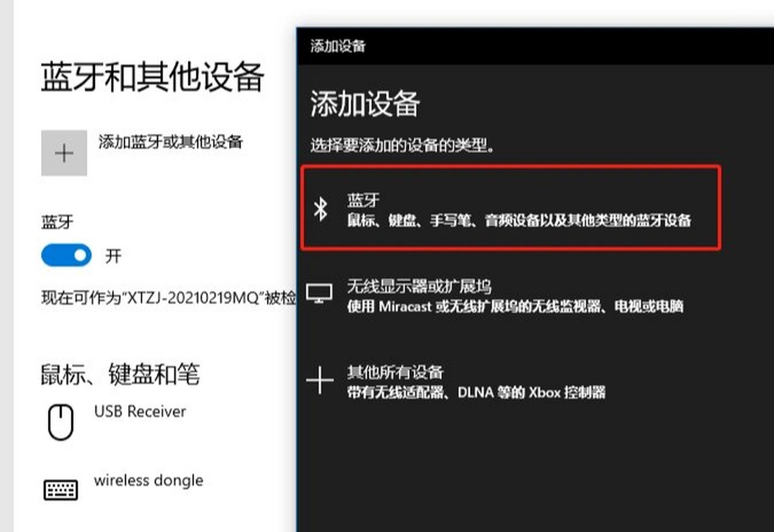This screenshot has height=532, width=774.
Task: Click the plus icon for all other devices
Action: (x=319, y=380)
